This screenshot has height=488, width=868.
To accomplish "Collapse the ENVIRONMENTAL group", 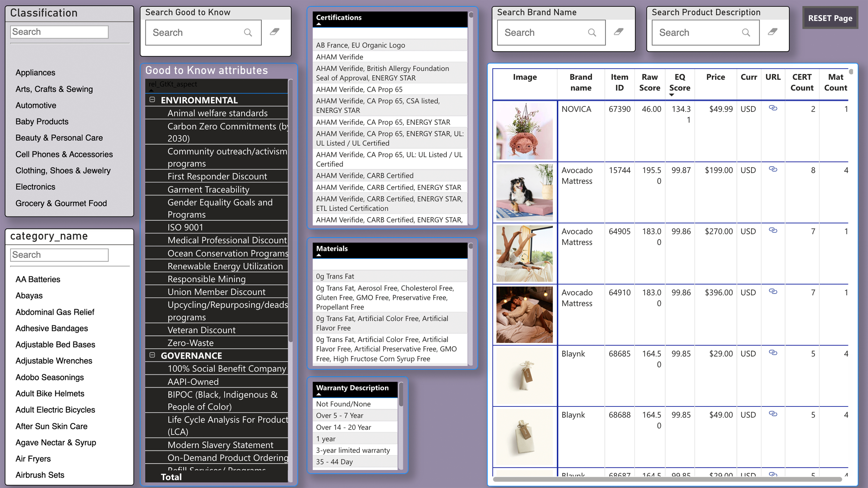I will click(152, 100).
